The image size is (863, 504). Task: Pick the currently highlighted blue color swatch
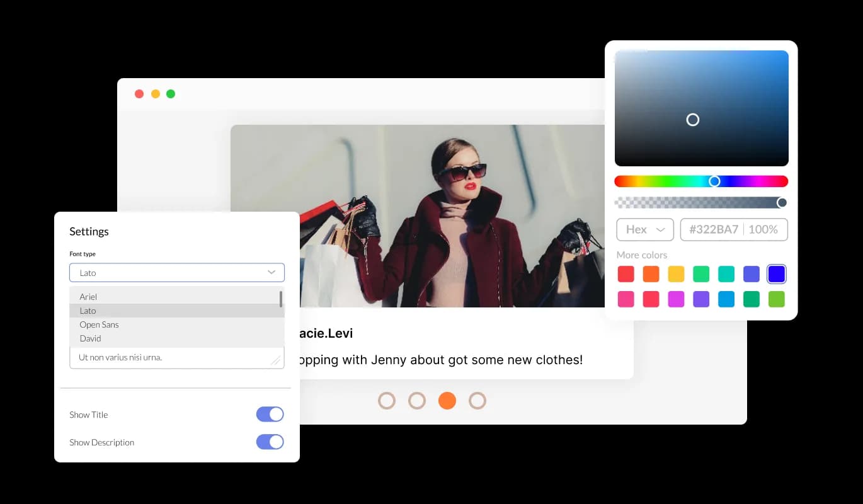pos(776,273)
